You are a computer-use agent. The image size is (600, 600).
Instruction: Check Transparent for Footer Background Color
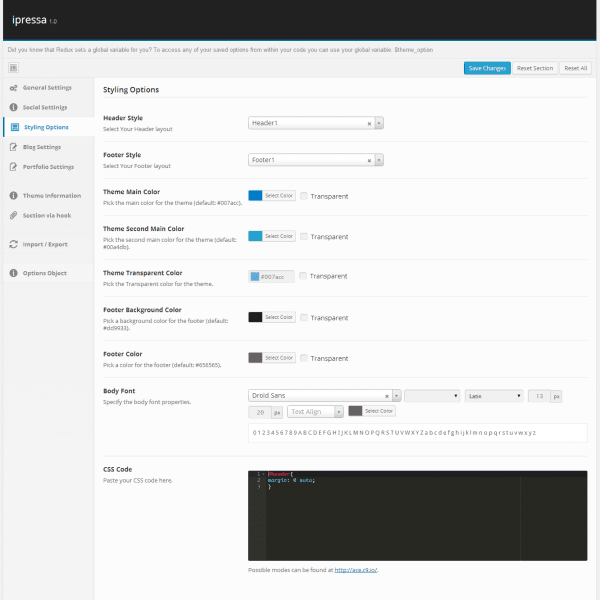tap(304, 317)
